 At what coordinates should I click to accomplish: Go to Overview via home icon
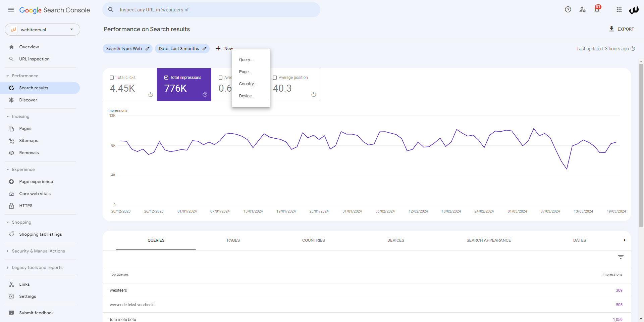click(11, 47)
